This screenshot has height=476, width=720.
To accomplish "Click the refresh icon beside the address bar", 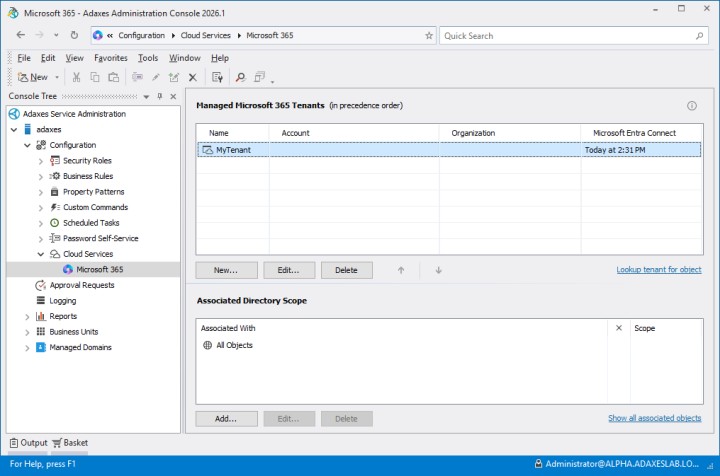I will coord(74,35).
